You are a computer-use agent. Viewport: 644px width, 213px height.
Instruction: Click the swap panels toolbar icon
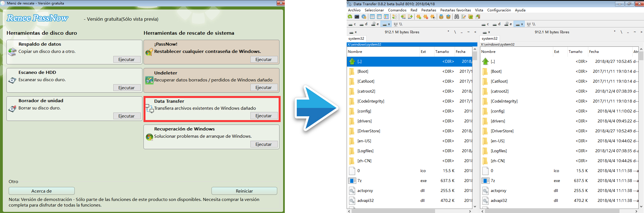(395, 17)
